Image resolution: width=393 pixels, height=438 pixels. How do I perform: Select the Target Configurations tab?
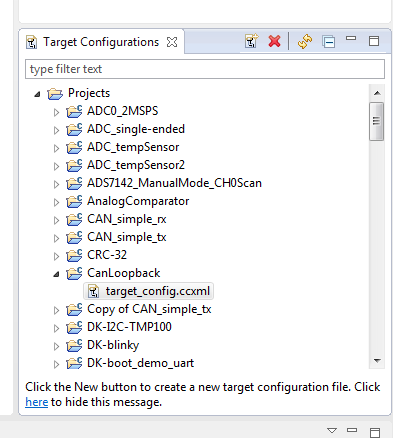point(101,42)
